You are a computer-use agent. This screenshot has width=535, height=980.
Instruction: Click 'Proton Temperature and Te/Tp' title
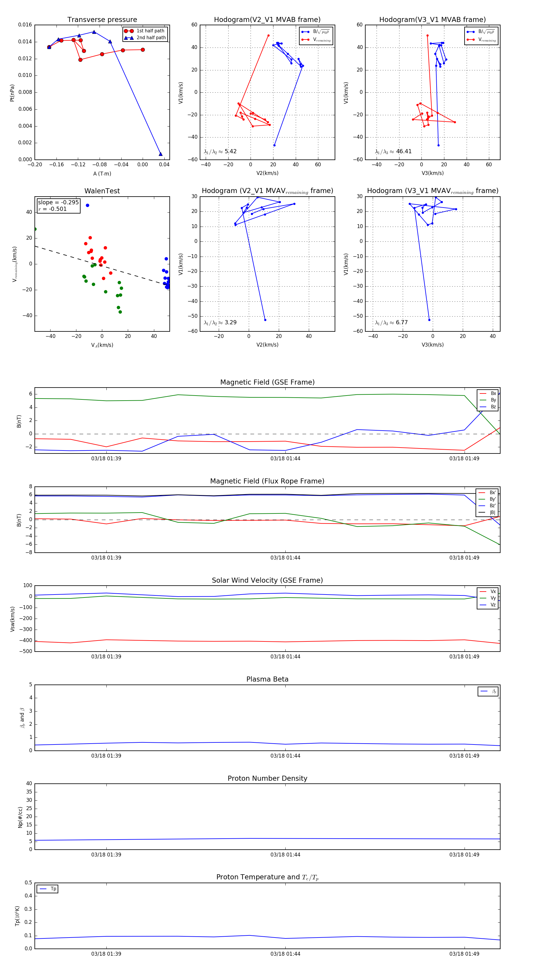point(267,877)
